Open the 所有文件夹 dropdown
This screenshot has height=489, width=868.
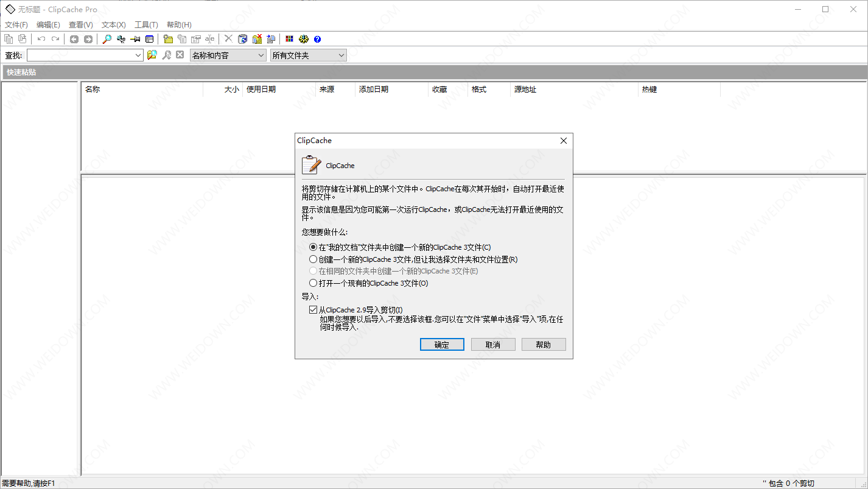coord(309,55)
